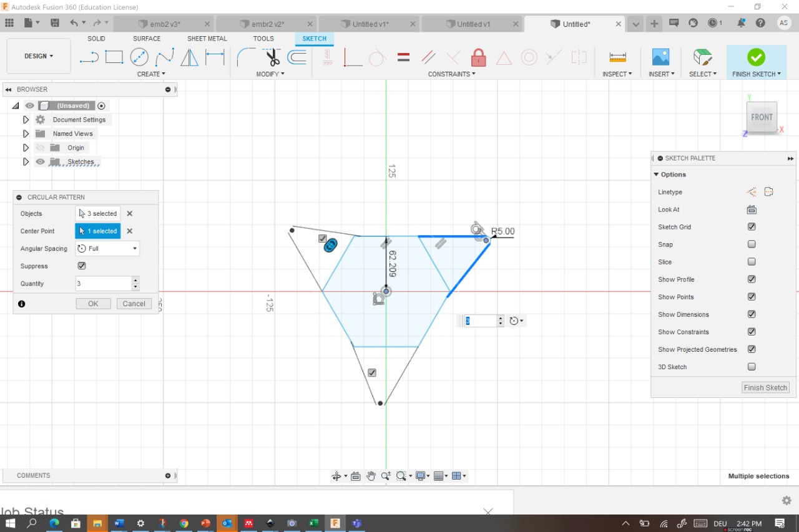
Task: Open the data panel grid icon
Action: (x=9, y=23)
